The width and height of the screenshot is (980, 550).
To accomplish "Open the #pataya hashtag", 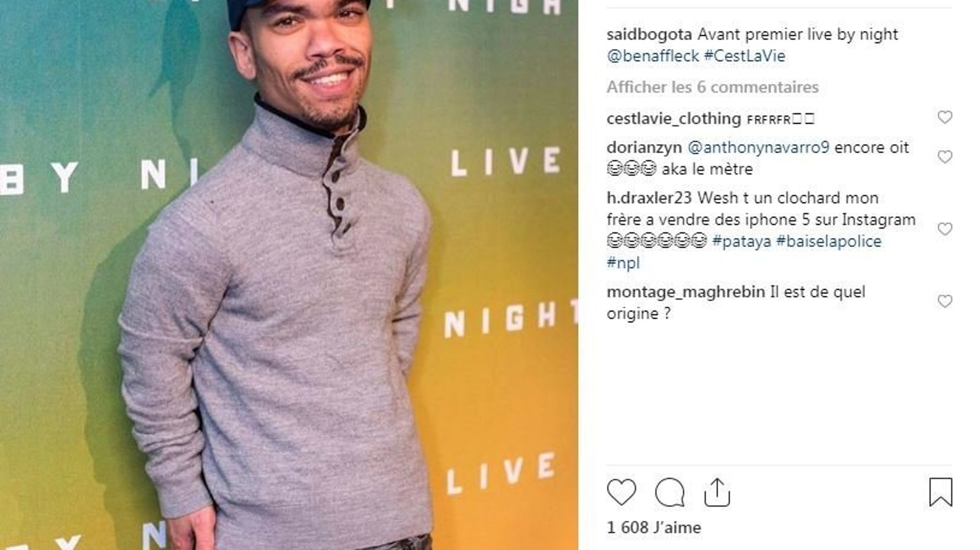I will pyautogui.click(x=741, y=241).
